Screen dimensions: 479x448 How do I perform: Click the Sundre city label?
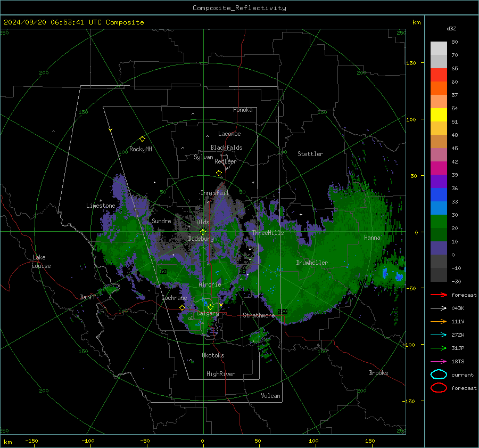161,221
